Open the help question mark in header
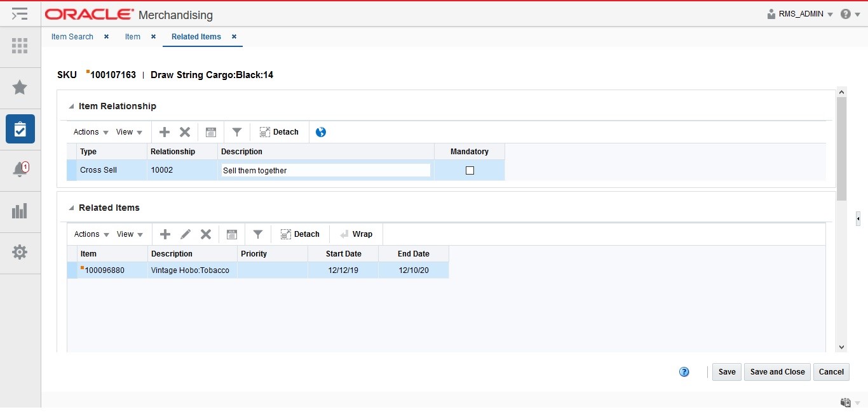 point(846,14)
